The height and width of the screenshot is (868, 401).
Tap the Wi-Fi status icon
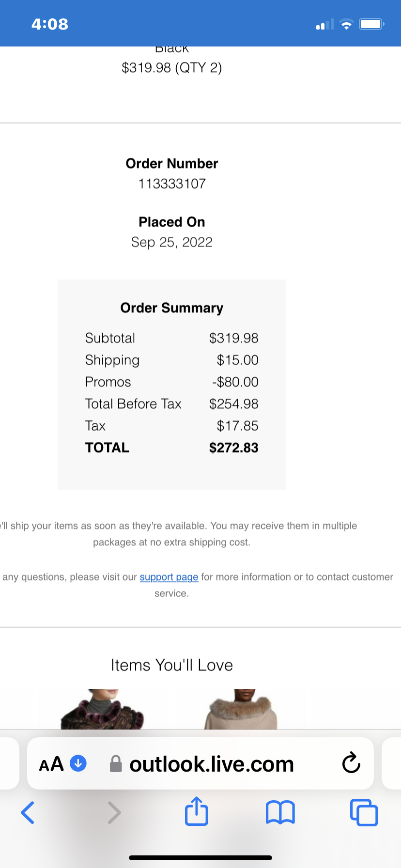pyautogui.click(x=346, y=24)
